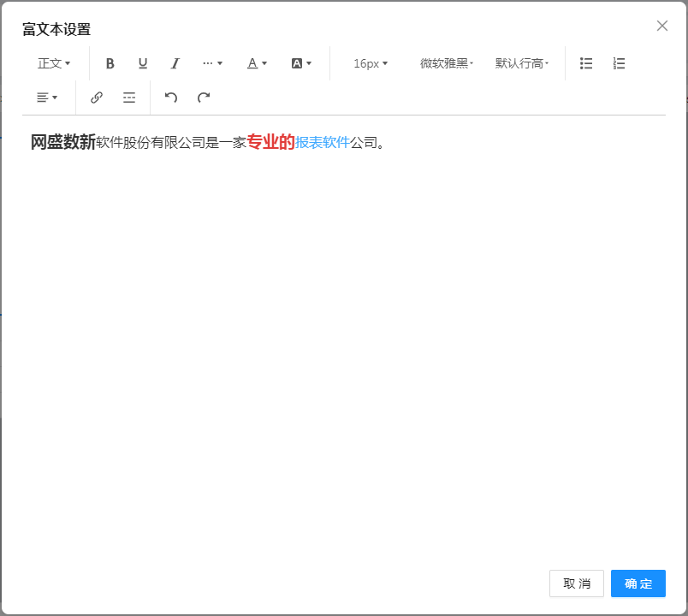Image resolution: width=688 pixels, height=616 pixels.
Task: Open the font color picker
Action: pos(257,63)
